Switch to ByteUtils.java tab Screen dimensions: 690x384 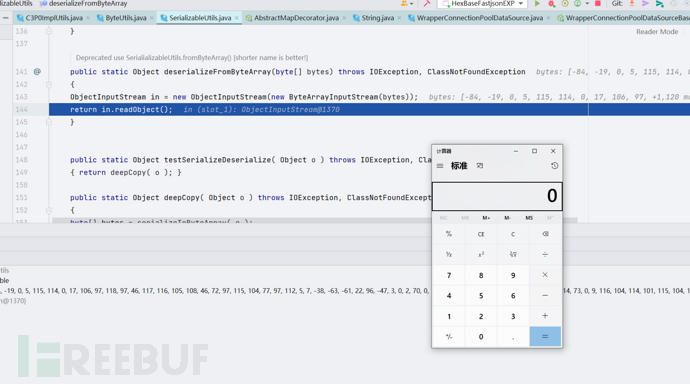tap(125, 18)
